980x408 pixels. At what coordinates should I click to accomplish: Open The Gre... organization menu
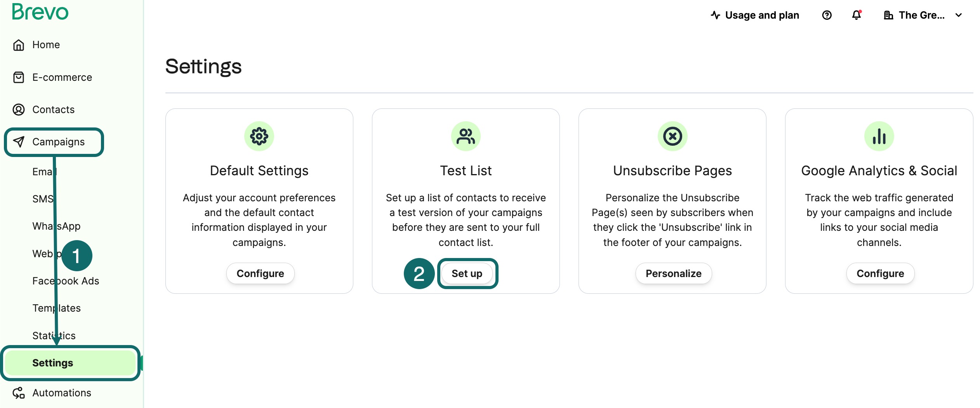point(921,15)
